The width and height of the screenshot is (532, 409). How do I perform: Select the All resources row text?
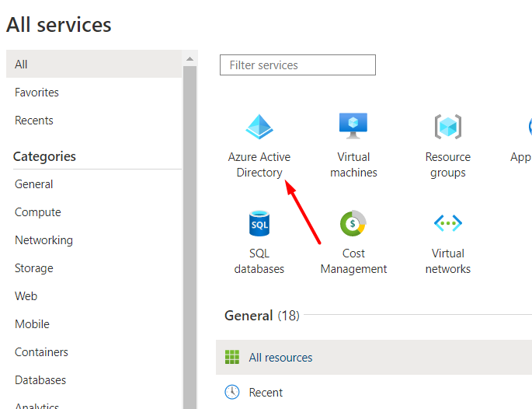pyautogui.click(x=280, y=358)
